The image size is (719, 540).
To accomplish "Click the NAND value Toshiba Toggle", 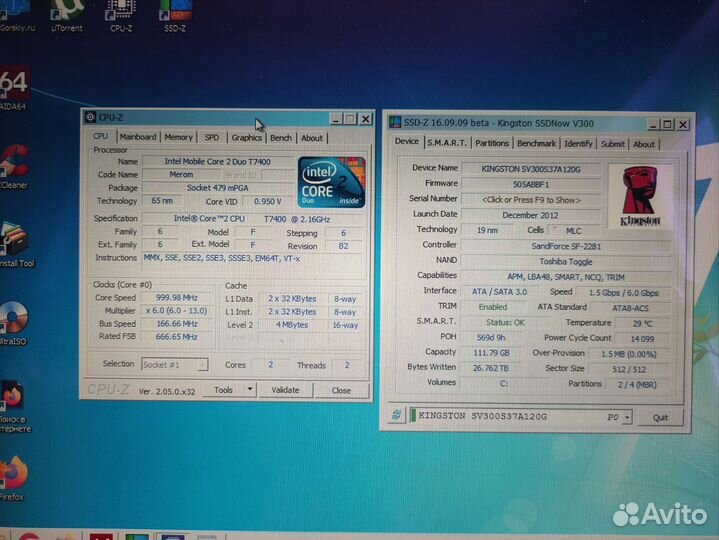I will click(x=566, y=262).
